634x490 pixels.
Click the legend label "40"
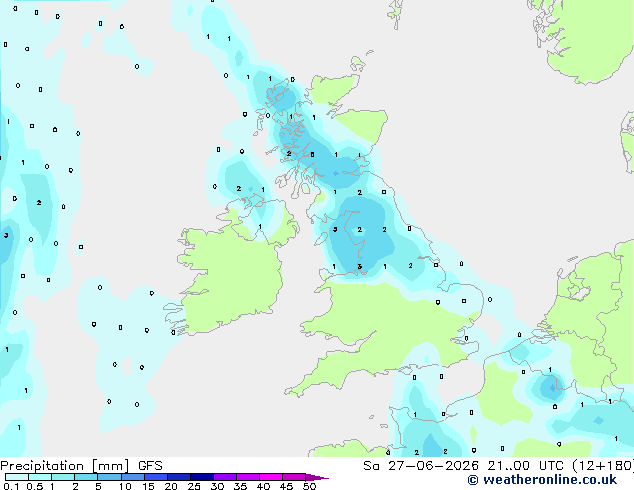[x=263, y=486]
